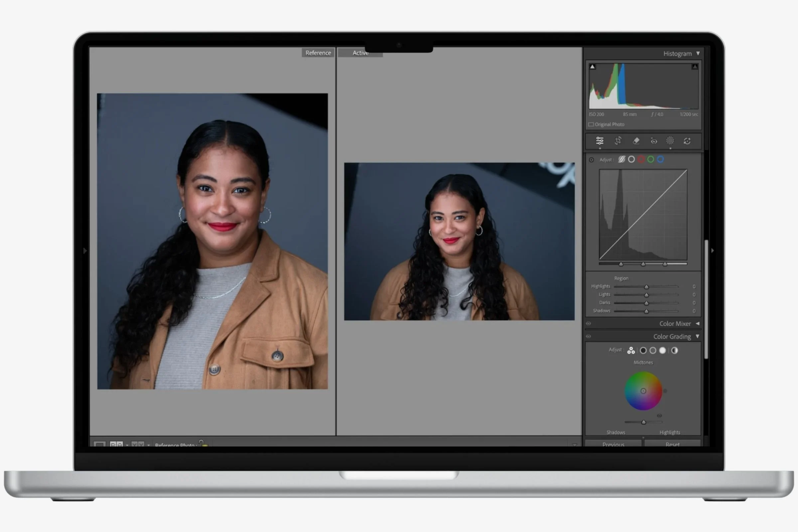Show all three color grading wheels
This screenshot has width=798, height=532.
point(631,350)
